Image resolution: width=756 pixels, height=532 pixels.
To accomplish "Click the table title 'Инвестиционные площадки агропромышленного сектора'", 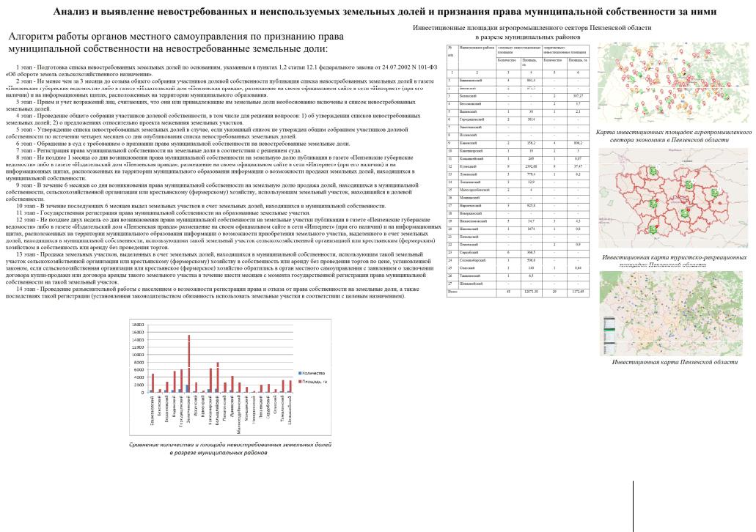I will pos(532,28).
